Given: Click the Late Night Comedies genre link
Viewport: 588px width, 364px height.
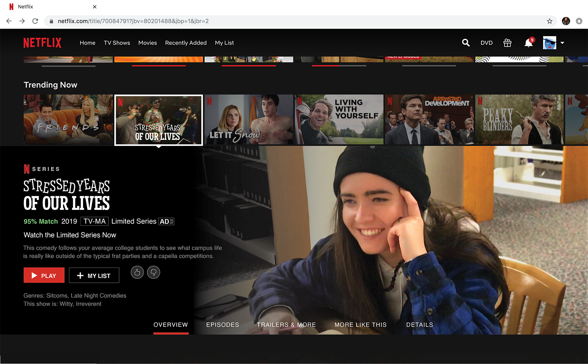Looking at the screenshot, I should 98,295.
